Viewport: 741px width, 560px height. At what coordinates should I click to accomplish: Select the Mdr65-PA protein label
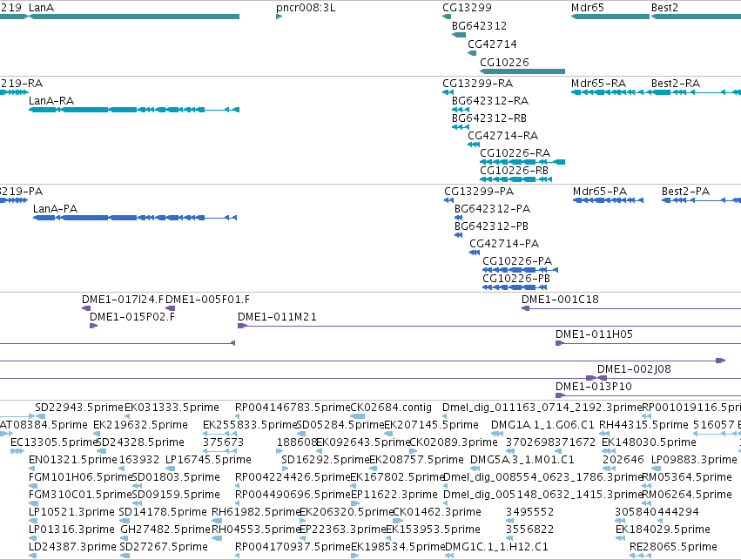pyautogui.click(x=600, y=192)
